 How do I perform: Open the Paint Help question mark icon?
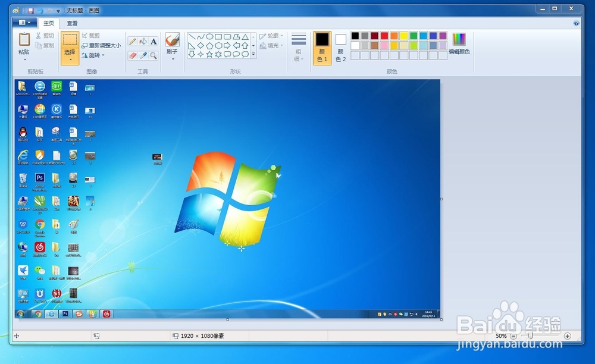(x=576, y=23)
